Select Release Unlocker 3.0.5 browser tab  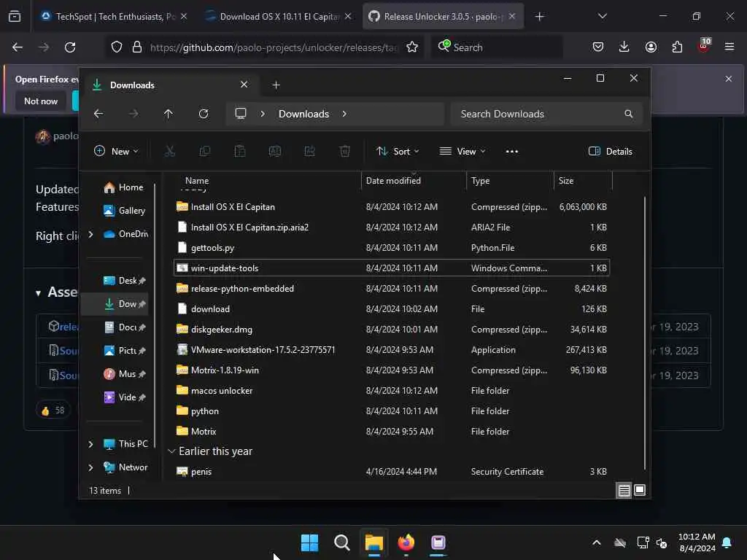click(443, 16)
